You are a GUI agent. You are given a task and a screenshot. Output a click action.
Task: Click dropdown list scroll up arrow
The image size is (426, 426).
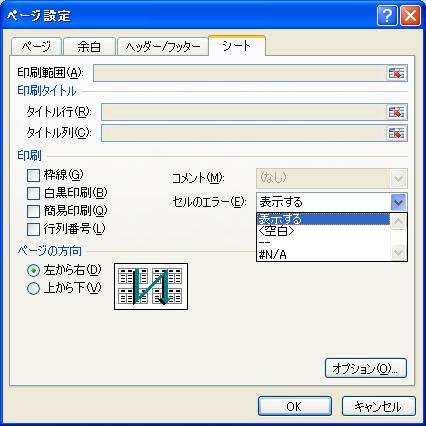click(399, 221)
